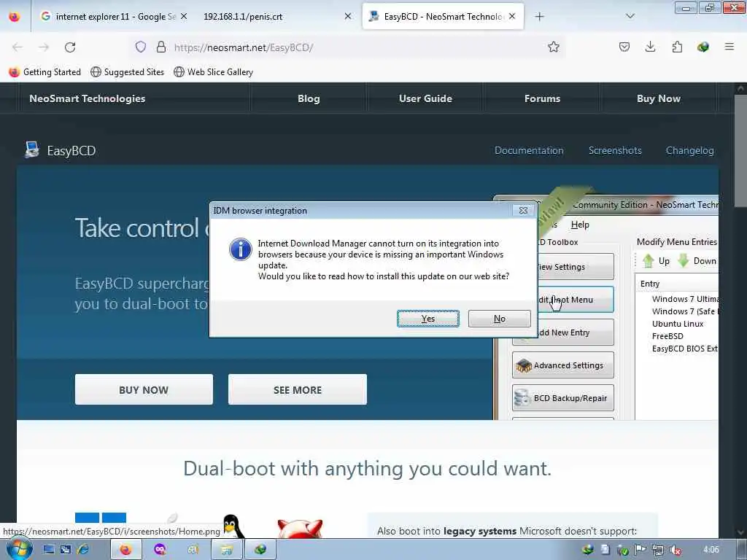Bookmark this page with the star icon

tap(553, 47)
